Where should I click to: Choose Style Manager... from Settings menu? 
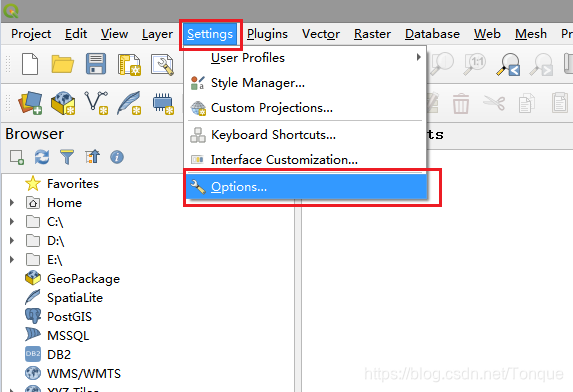click(x=306, y=83)
